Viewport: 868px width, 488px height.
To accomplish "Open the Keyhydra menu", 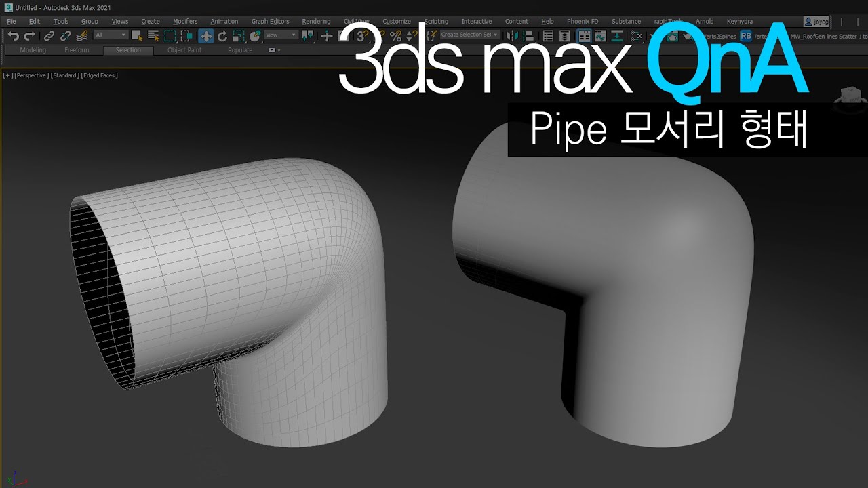I will (x=740, y=21).
